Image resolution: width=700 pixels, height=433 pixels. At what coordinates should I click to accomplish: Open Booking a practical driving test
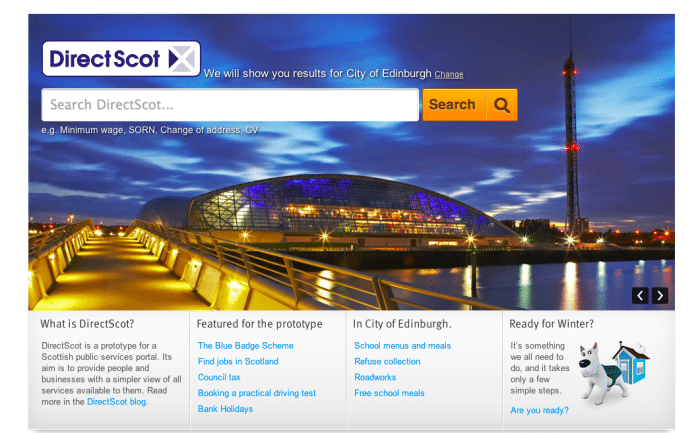point(257,393)
